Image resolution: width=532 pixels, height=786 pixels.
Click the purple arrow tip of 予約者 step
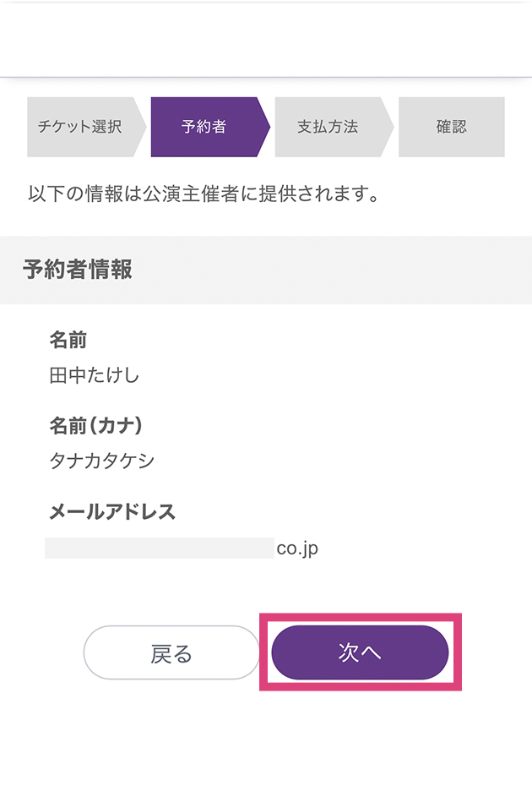tap(263, 127)
